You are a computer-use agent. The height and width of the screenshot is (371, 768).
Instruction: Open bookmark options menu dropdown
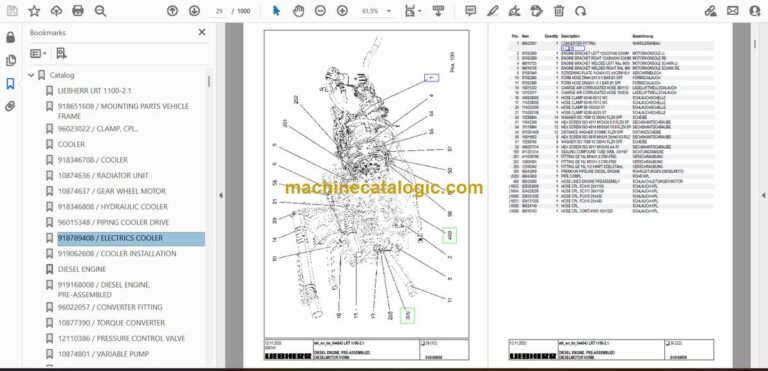[x=38, y=53]
